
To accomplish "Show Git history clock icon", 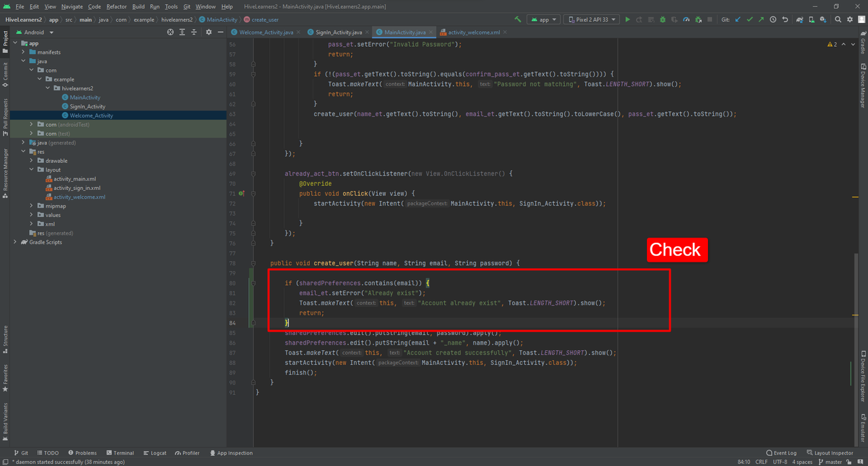I will [x=773, y=20].
